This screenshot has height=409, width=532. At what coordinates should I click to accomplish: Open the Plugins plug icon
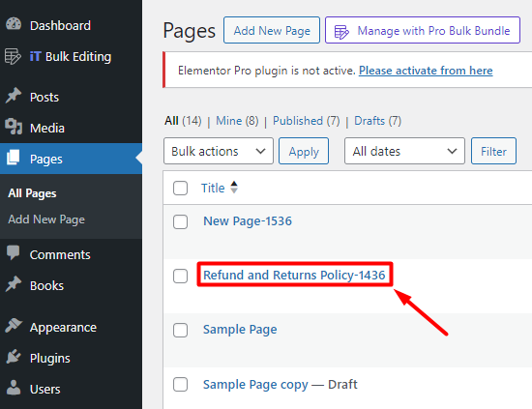point(14,357)
